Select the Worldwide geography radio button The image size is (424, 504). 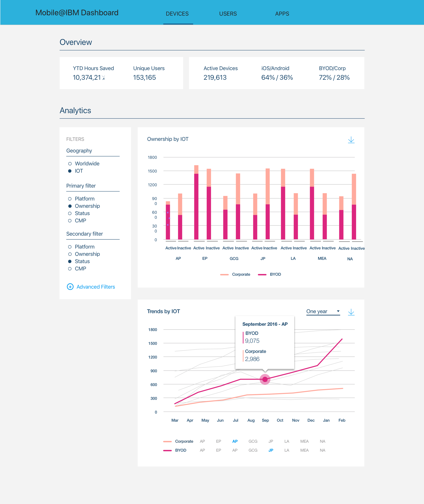click(x=70, y=164)
